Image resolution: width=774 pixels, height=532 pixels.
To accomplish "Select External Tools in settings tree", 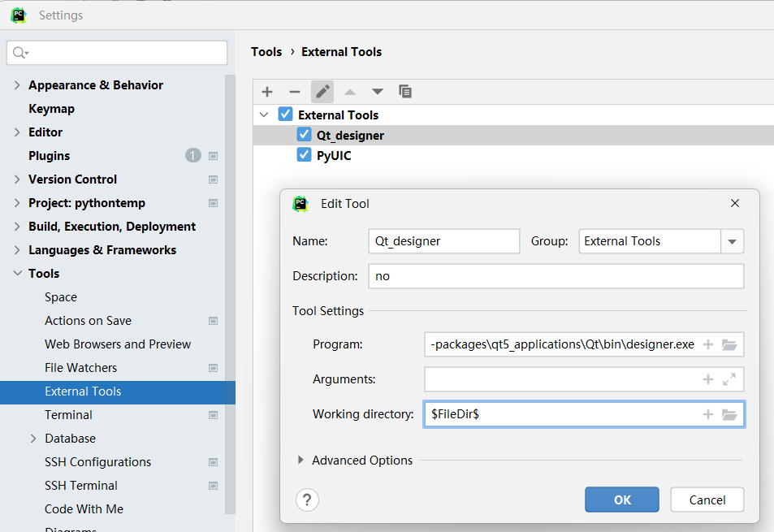I will 118,391.
